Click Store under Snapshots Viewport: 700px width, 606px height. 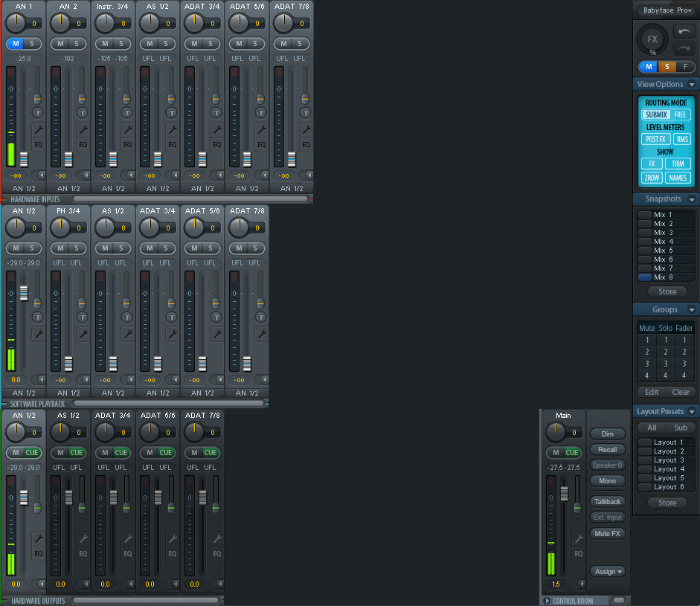point(667,291)
